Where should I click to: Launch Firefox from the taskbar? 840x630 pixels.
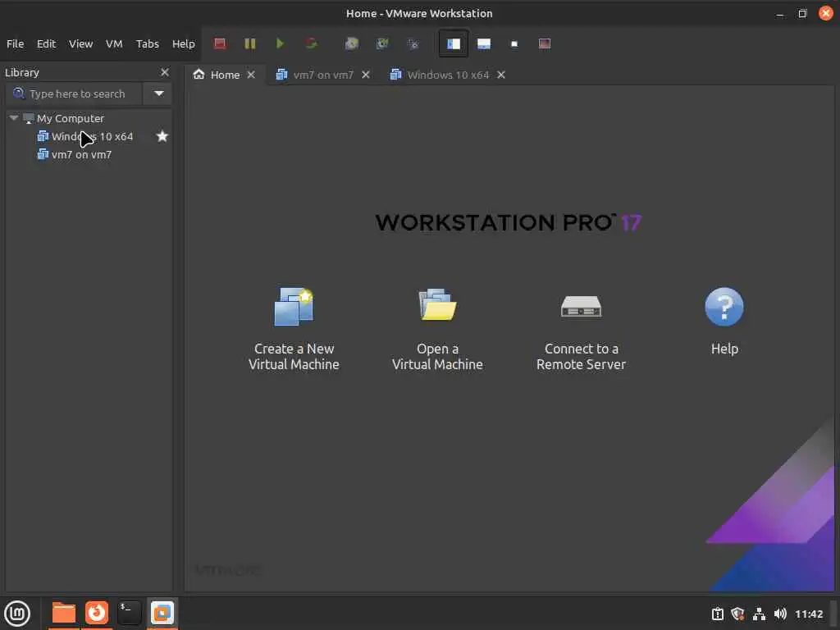pos(97,613)
